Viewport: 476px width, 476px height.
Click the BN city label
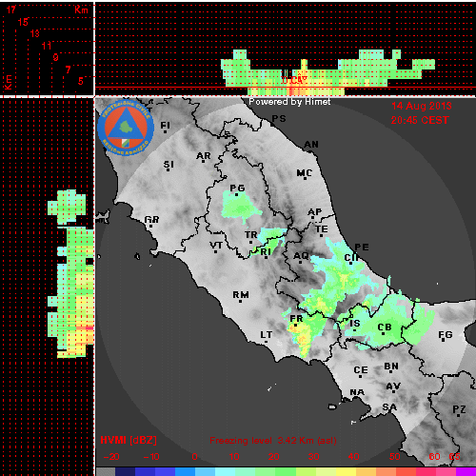[391, 367]
